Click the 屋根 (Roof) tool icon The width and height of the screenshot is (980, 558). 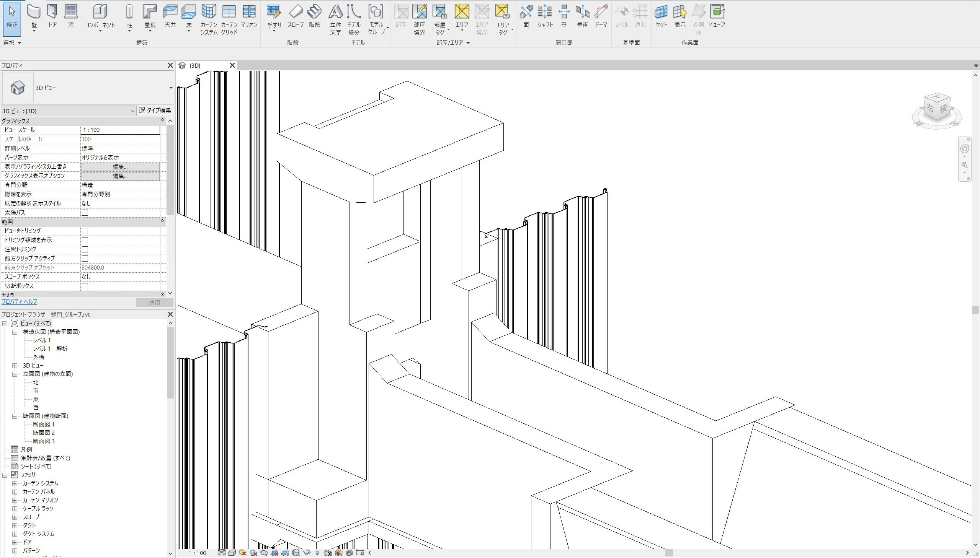click(x=150, y=12)
